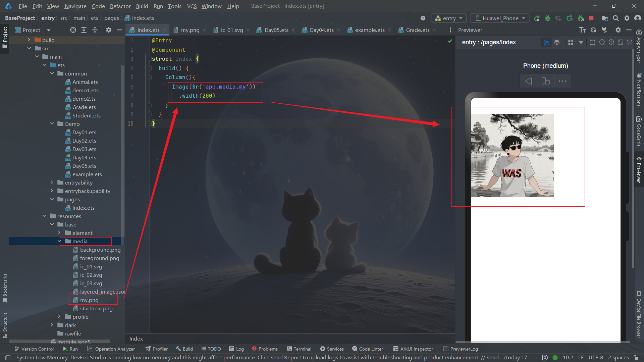Hide the Project panel with minus icon
Screen dimensions: 644x362
pyautogui.click(x=119, y=30)
